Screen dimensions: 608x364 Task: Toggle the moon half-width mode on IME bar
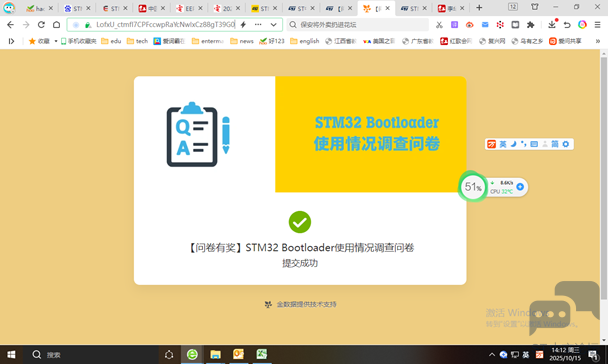click(513, 144)
